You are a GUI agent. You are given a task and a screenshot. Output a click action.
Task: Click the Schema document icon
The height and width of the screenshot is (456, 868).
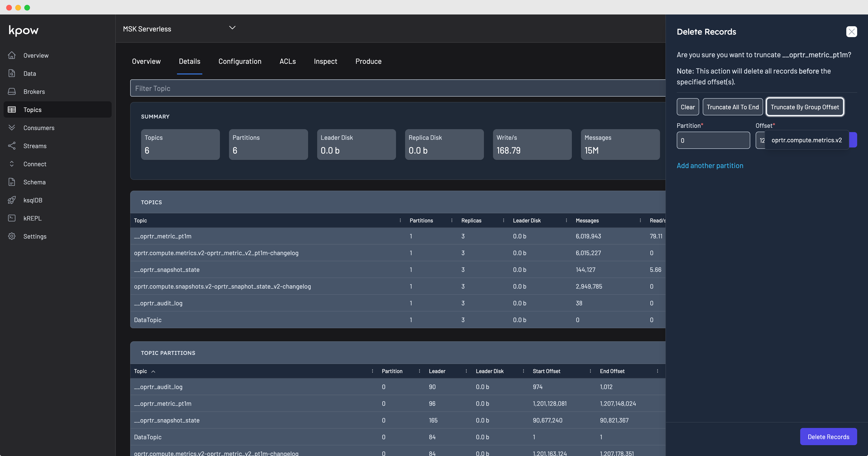point(12,182)
